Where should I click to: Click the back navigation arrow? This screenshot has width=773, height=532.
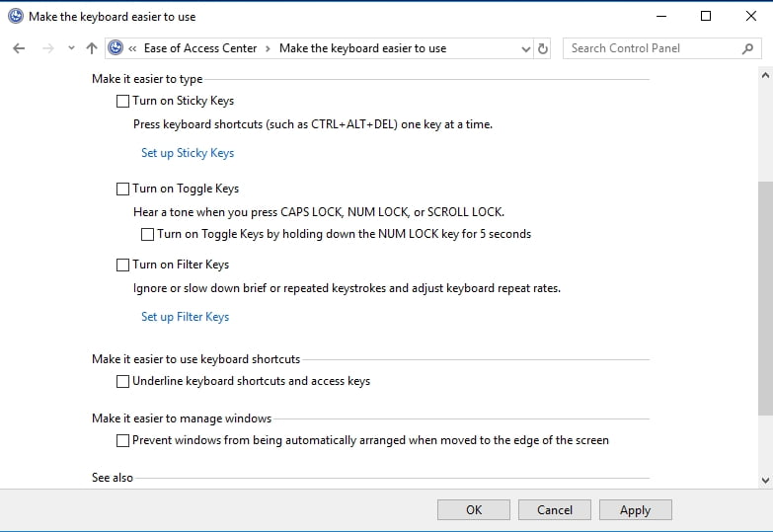point(19,48)
